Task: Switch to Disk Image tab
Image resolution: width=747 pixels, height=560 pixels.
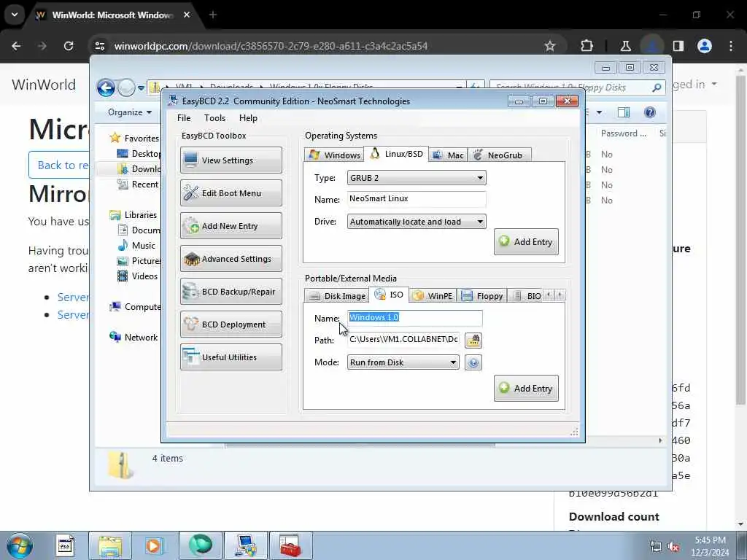Action: [x=337, y=296]
